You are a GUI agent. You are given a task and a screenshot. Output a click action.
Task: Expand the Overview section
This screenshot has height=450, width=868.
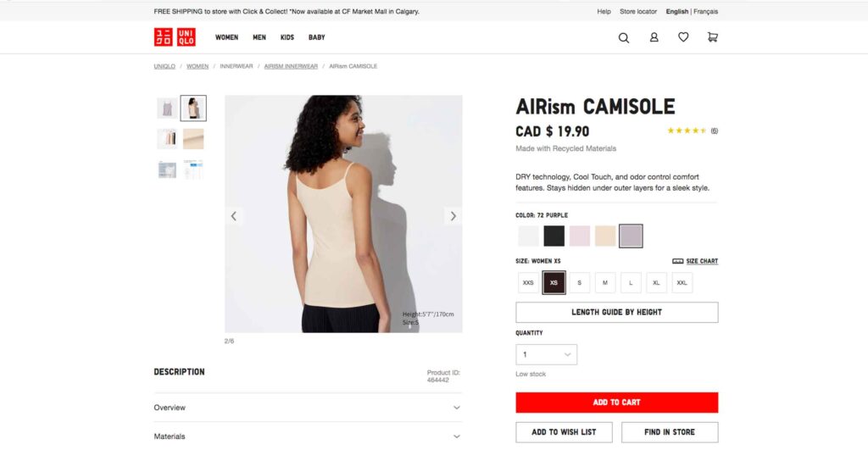coord(308,408)
